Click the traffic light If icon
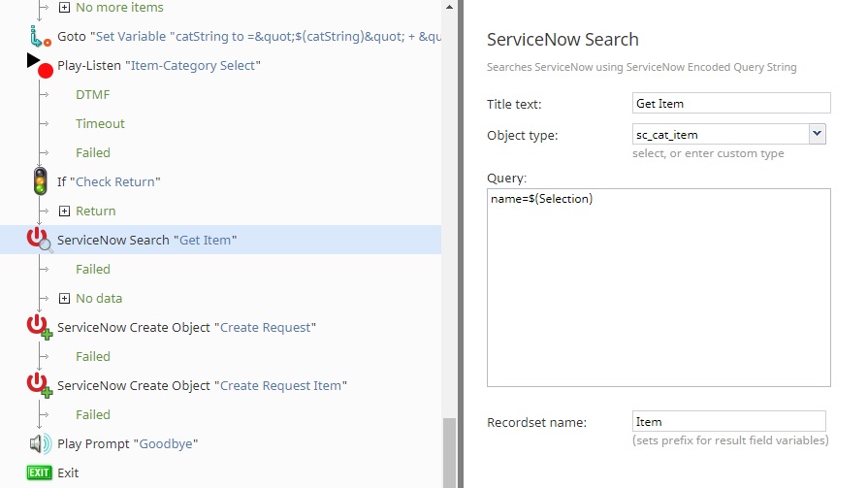 (x=40, y=181)
